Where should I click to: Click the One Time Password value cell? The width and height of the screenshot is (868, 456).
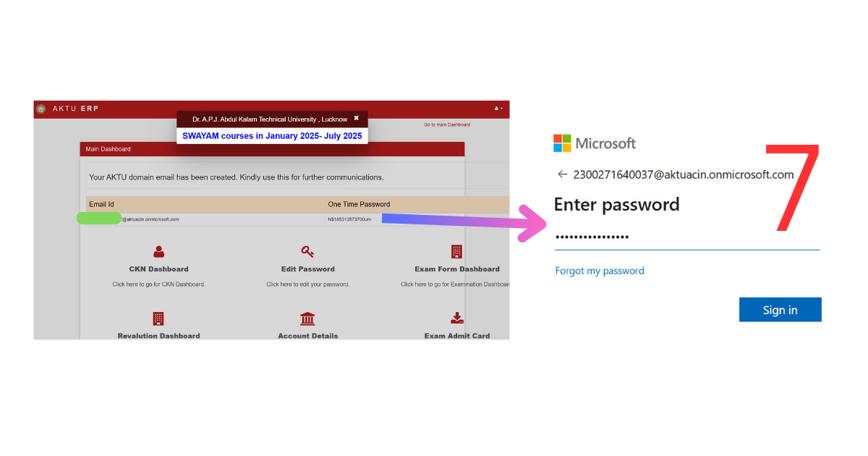point(418,219)
